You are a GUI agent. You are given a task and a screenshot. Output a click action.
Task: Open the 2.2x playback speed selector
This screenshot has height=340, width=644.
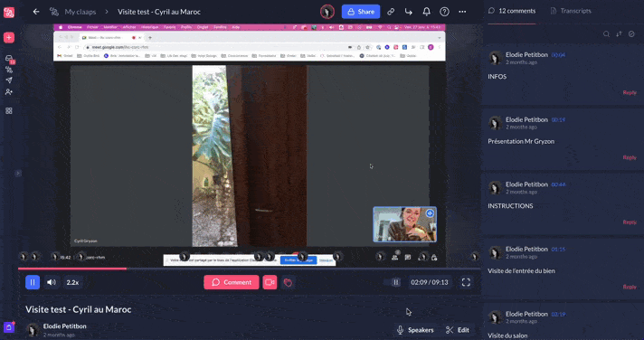click(72, 282)
